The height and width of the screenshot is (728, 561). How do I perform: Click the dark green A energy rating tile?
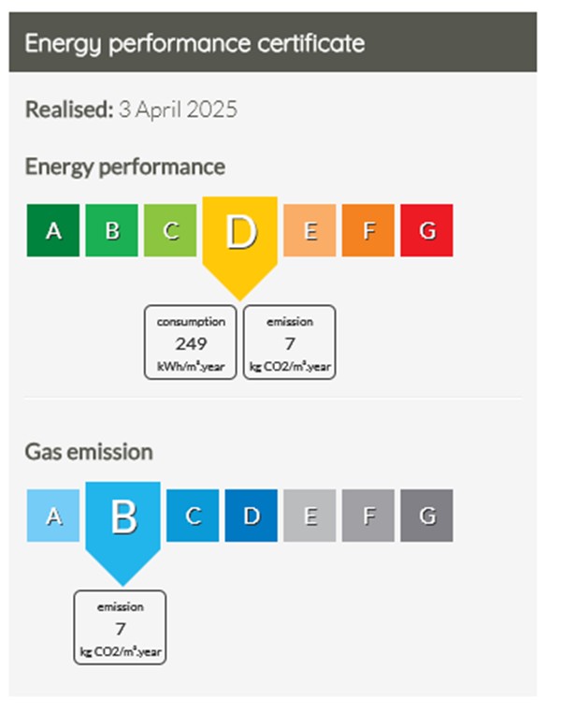53,230
